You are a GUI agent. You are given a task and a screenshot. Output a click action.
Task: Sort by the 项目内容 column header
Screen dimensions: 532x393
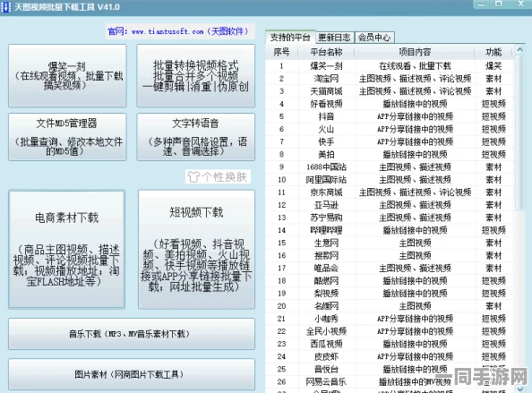point(415,52)
